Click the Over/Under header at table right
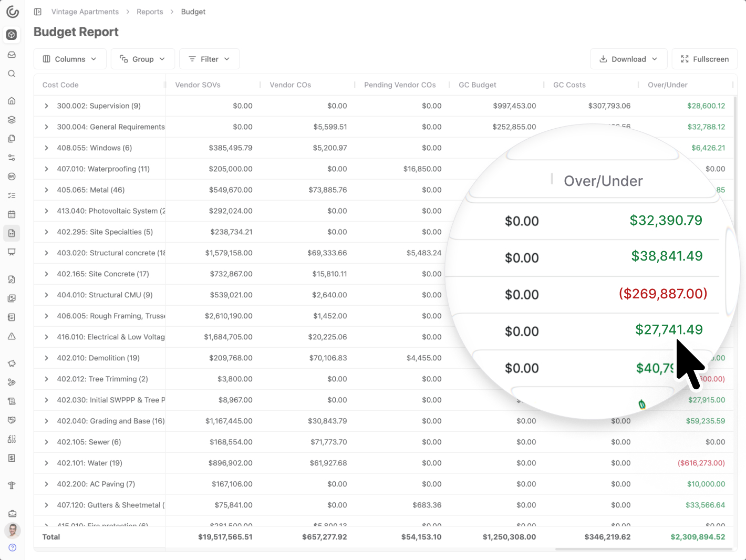 tap(667, 85)
